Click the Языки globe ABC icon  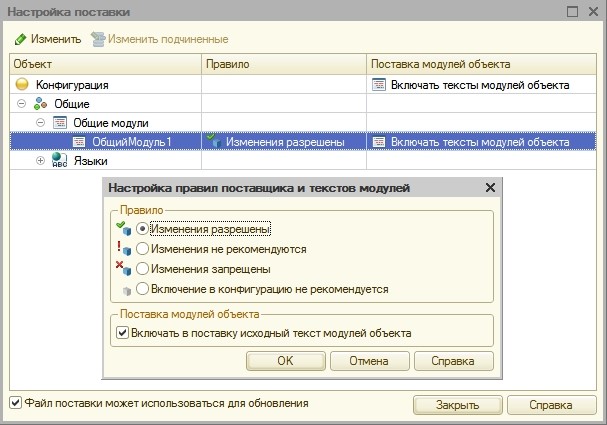[59, 160]
